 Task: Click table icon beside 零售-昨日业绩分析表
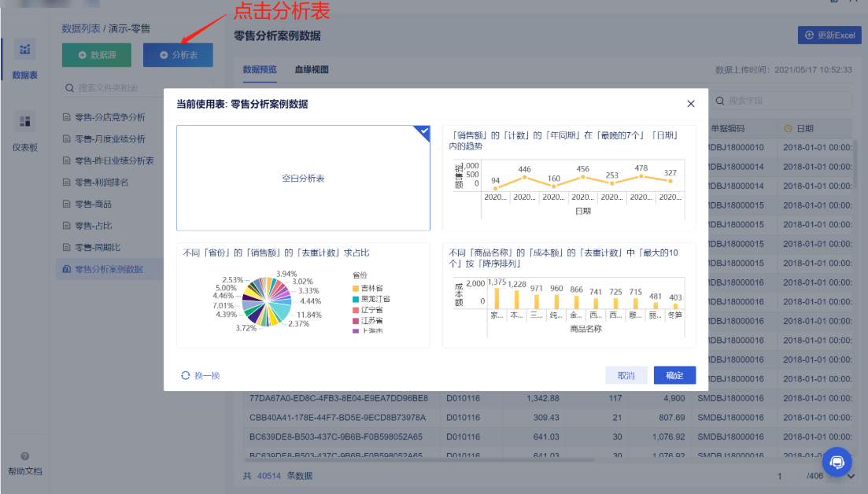pyautogui.click(x=66, y=160)
